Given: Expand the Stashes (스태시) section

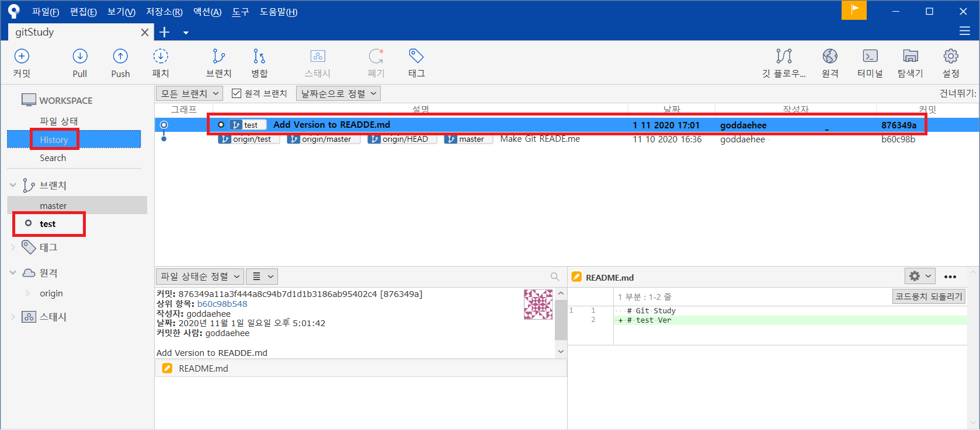Looking at the screenshot, I should point(13,317).
